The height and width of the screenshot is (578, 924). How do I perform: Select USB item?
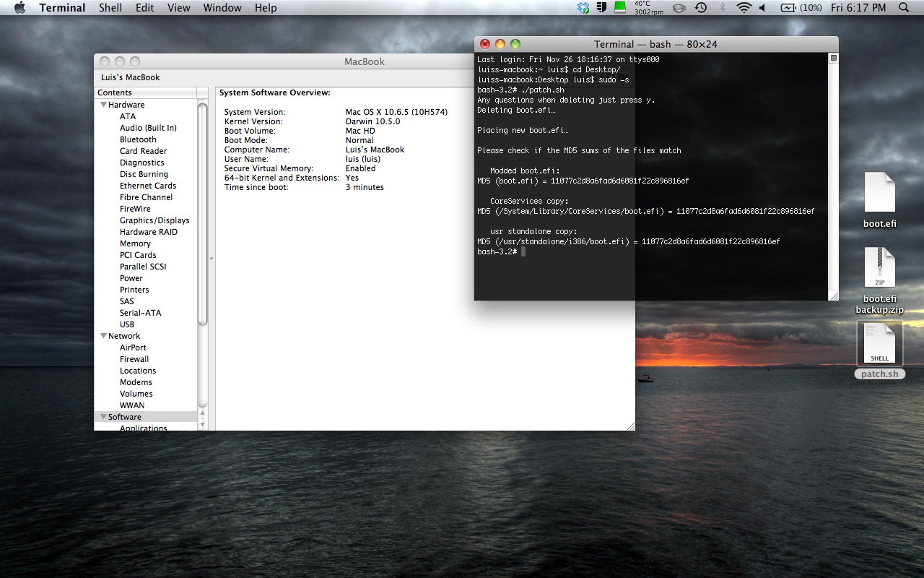(127, 324)
